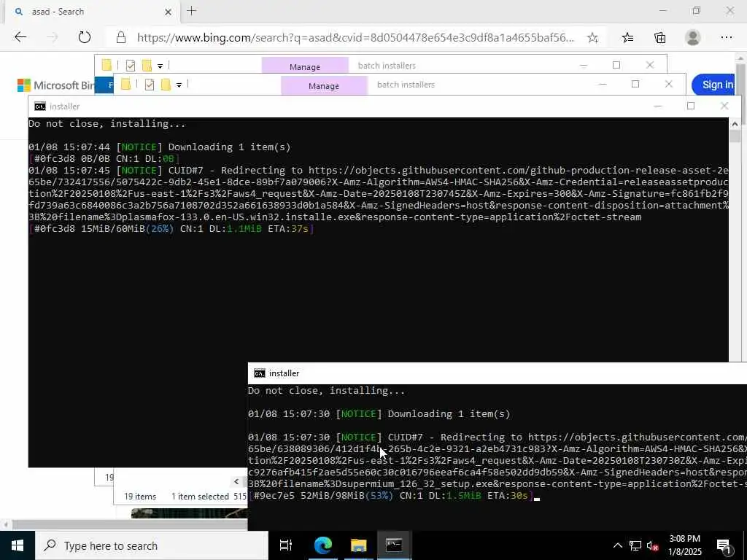Viewport: 747px width, 560px height.
Task: Open Edge Settings and more menu
Action: click(x=726, y=38)
